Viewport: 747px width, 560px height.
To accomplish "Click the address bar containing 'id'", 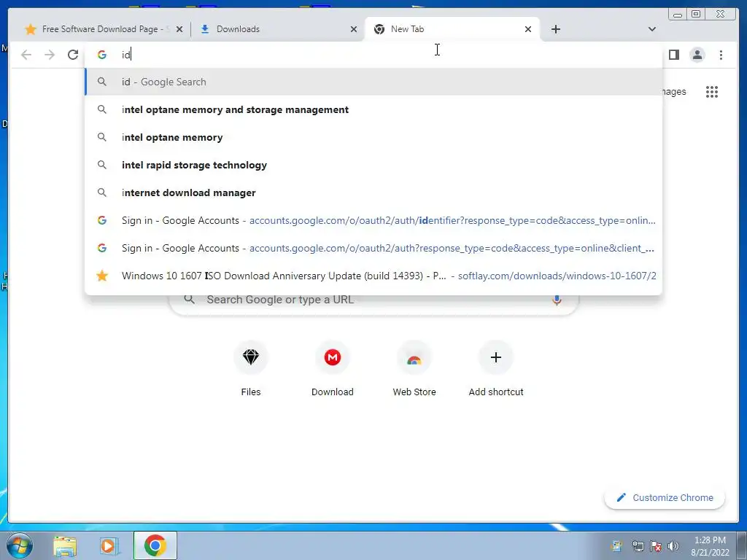I will (373, 55).
